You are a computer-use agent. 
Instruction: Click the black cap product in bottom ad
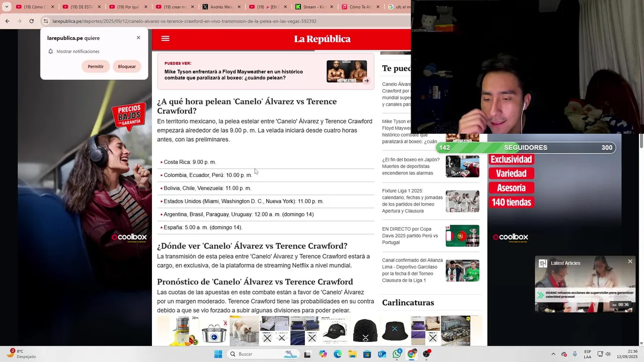[x=335, y=331]
